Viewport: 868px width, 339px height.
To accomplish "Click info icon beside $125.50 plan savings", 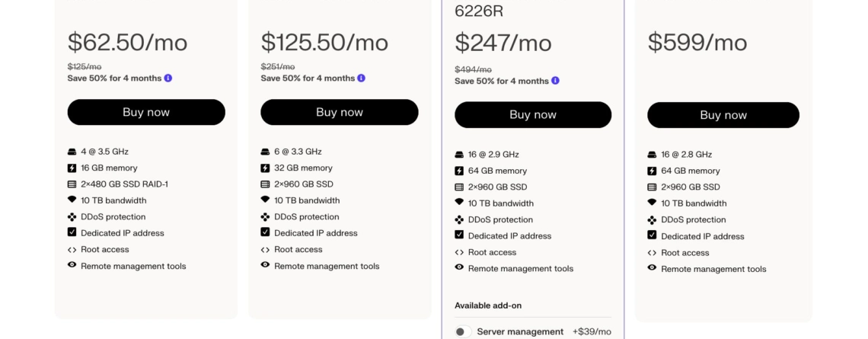I will (362, 78).
